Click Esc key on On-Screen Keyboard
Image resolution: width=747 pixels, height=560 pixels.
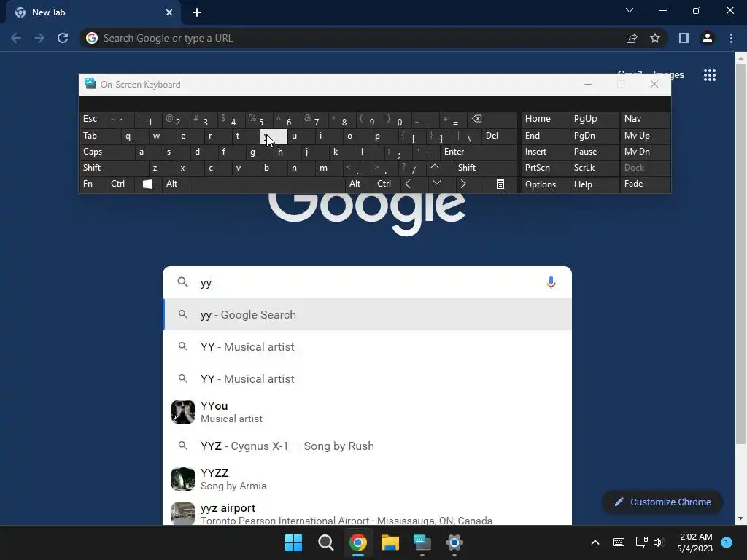[93, 119]
